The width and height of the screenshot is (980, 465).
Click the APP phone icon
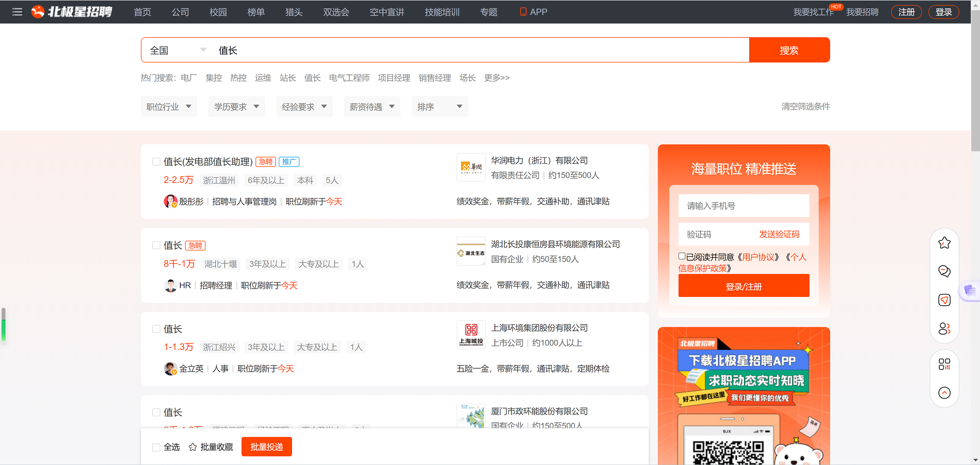523,12
